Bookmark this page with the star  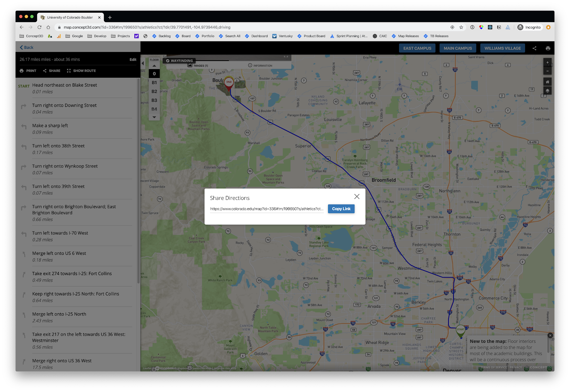(x=461, y=27)
